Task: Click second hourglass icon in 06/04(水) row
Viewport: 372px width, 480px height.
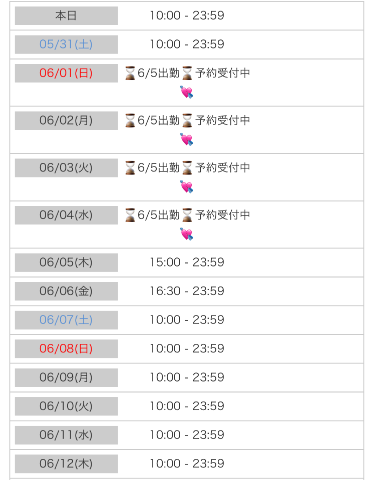Action: click(x=187, y=215)
